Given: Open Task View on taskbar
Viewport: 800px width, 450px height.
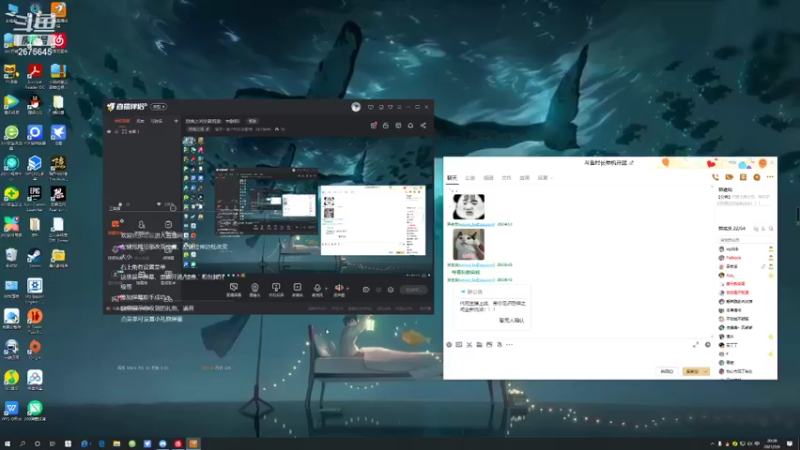Looking at the screenshot, I should click(x=53, y=443).
